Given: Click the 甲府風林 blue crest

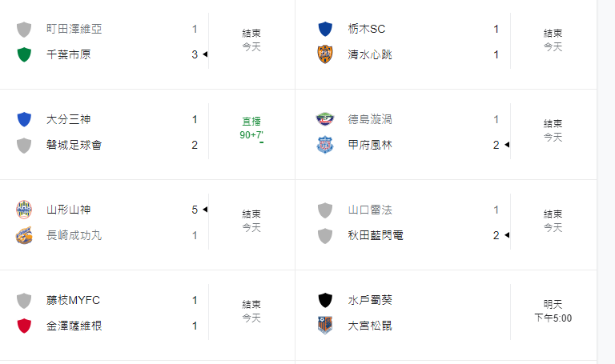Looking at the screenshot, I should click(x=325, y=145).
